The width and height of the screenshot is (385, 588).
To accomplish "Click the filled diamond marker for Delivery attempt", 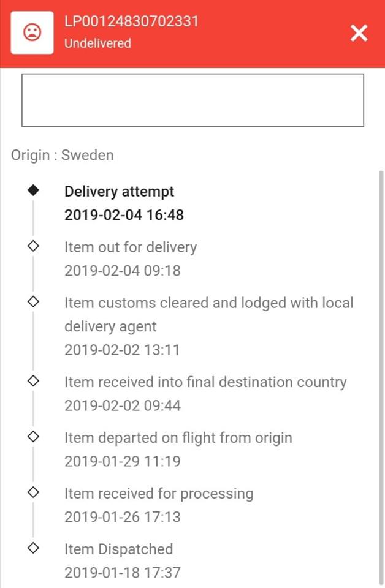I will [33, 190].
